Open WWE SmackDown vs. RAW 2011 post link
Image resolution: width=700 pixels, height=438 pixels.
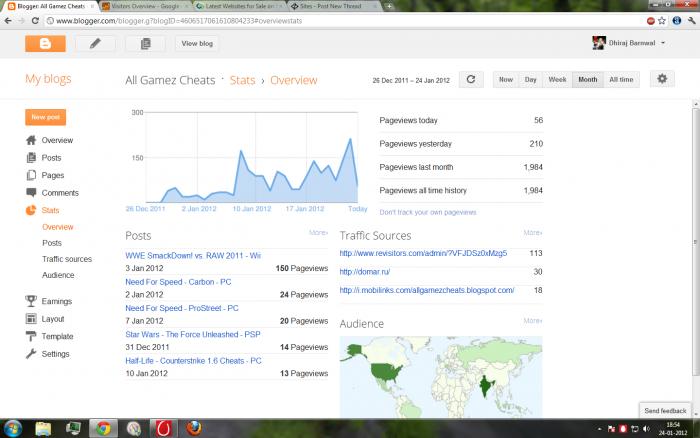193,255
